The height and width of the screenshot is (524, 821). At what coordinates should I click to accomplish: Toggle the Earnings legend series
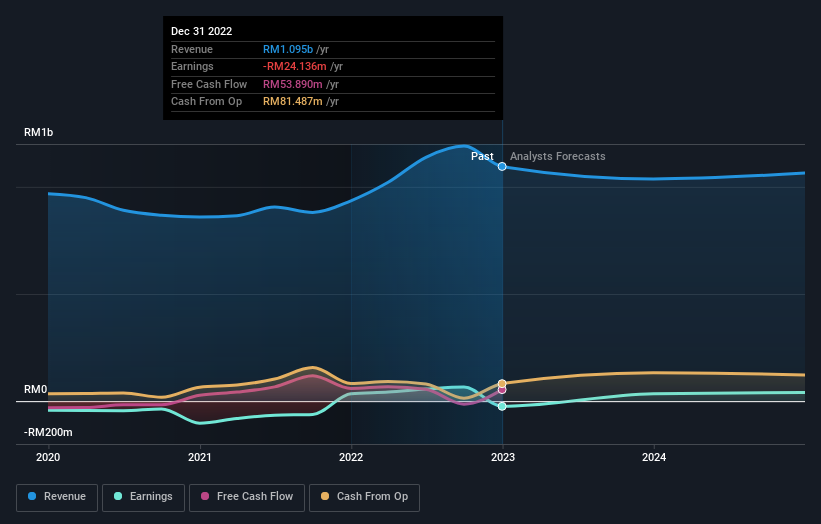click(143, 497)
